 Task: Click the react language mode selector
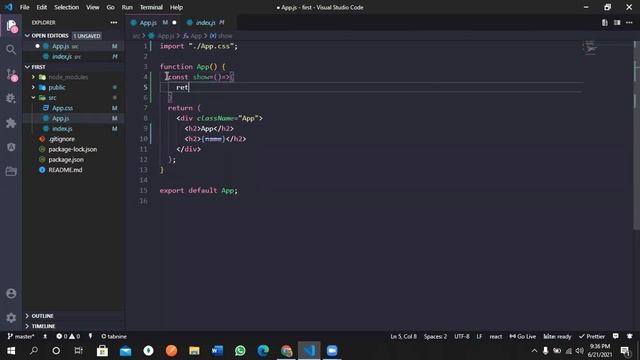[496, 336]
